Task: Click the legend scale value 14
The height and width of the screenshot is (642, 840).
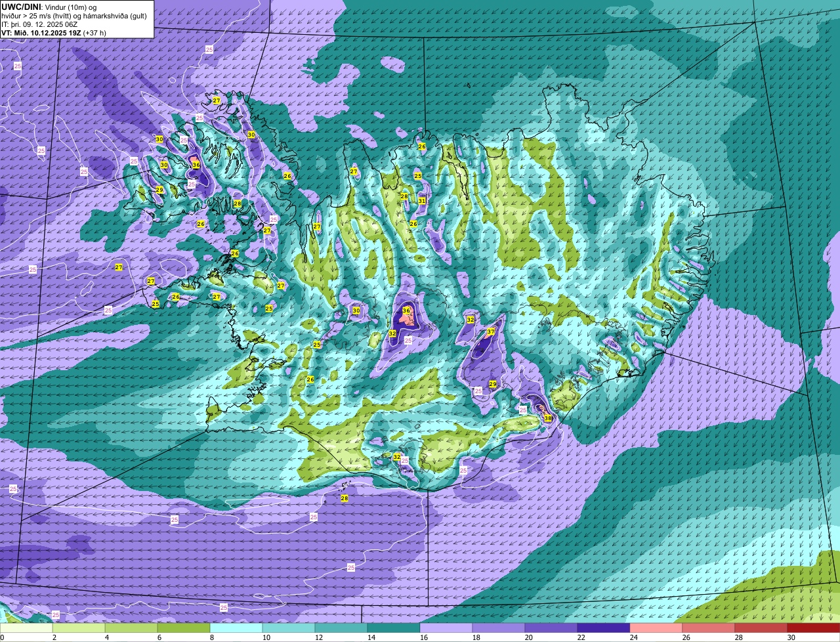Action: [x=370, y=637]
